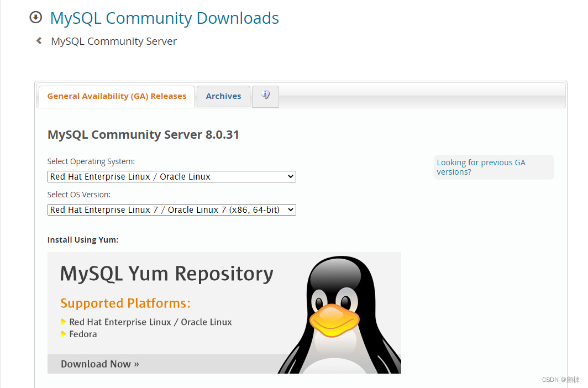Viewport: 588px width, 388px height.
Task: Open the Looking for previous GA versions link
Action: pos(481,167)
